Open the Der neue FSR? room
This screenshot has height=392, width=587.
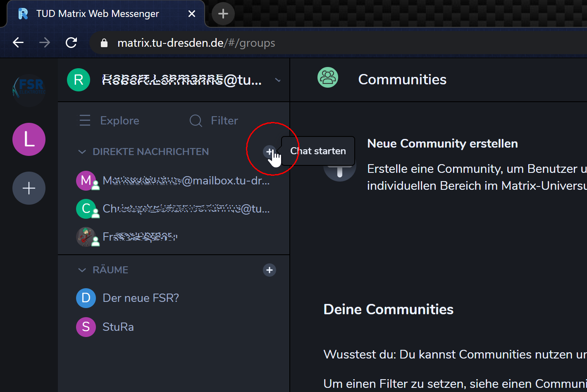pyautogui.click(x=141, y=298)
